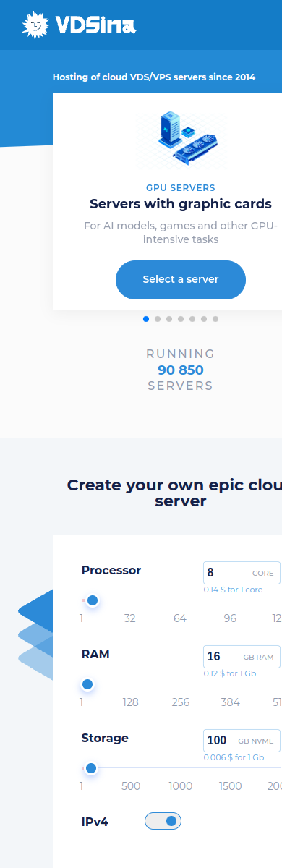Select the first carousel dot
282x868 pixels.
(146, 318)
